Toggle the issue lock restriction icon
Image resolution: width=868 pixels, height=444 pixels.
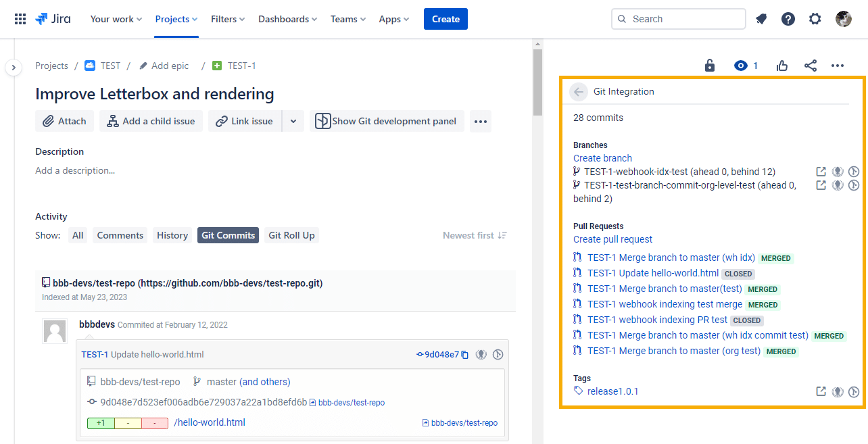tap(709, 66)
